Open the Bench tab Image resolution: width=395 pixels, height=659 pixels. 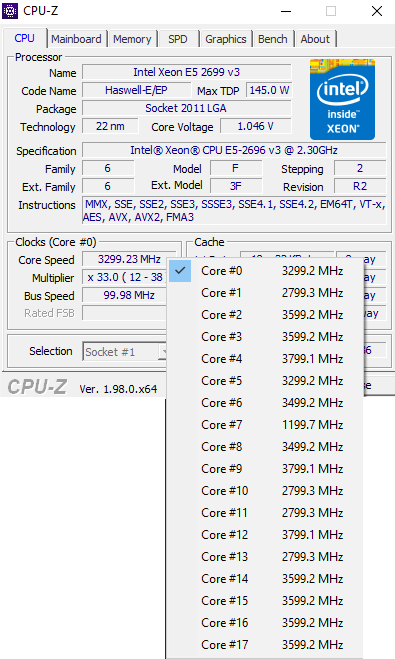273,39
